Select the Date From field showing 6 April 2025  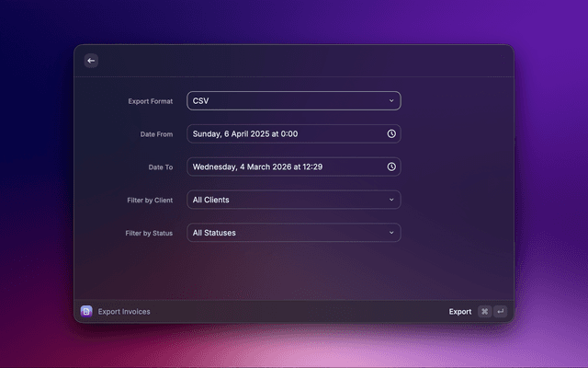pyautogui.click(x=285, y=133)
